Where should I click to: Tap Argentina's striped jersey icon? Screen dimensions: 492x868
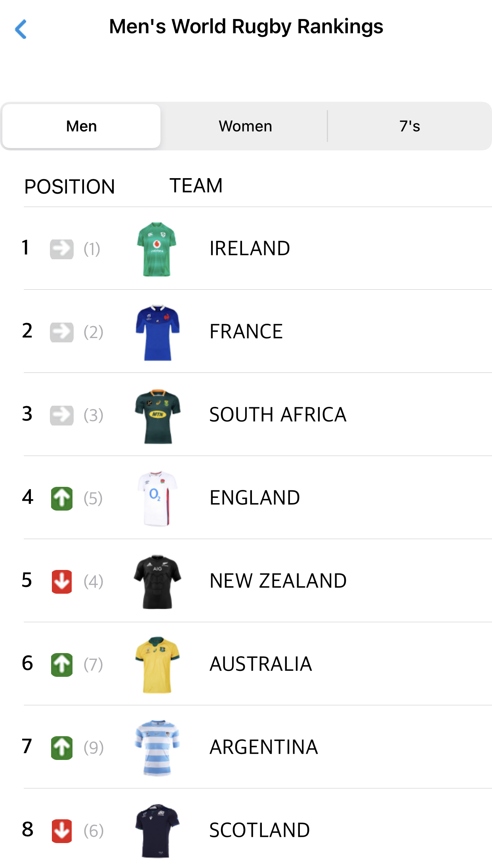click(158, 748)
